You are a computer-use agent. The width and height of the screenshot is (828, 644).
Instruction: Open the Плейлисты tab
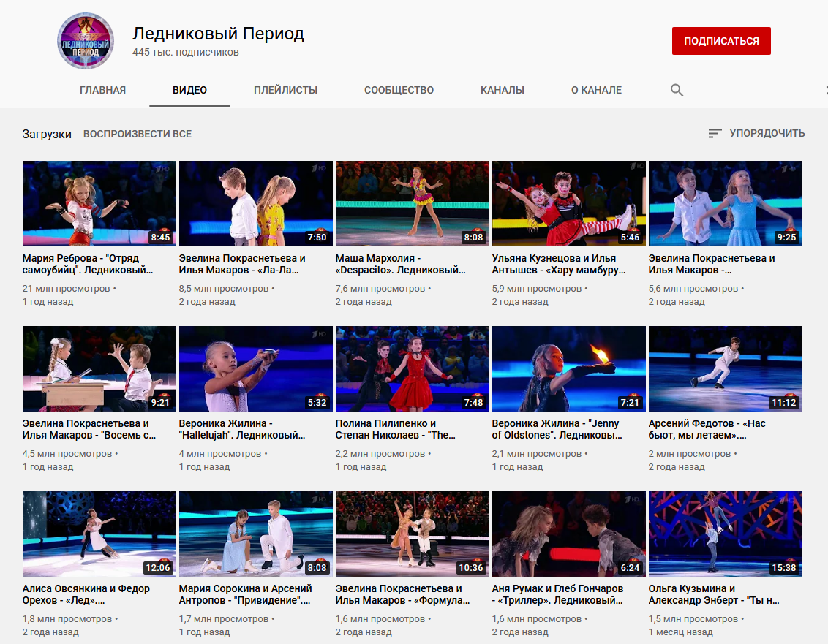[285, 90]
